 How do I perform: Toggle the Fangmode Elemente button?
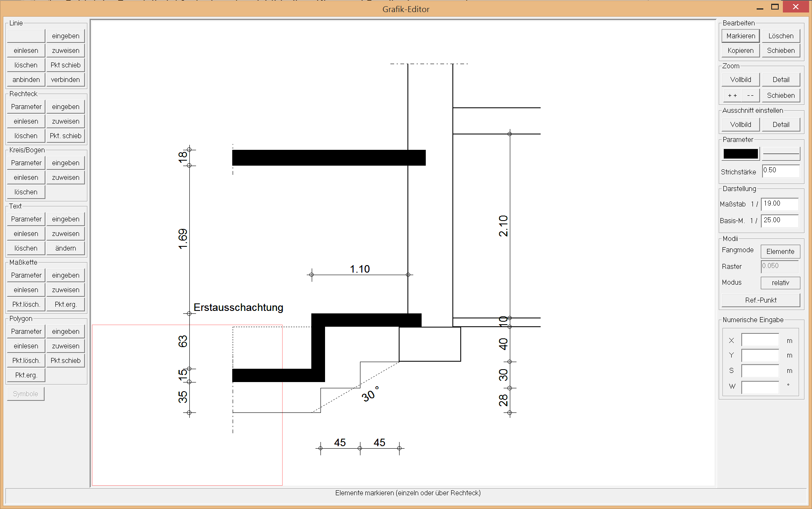pyautogui.click(x=780, y=251)
